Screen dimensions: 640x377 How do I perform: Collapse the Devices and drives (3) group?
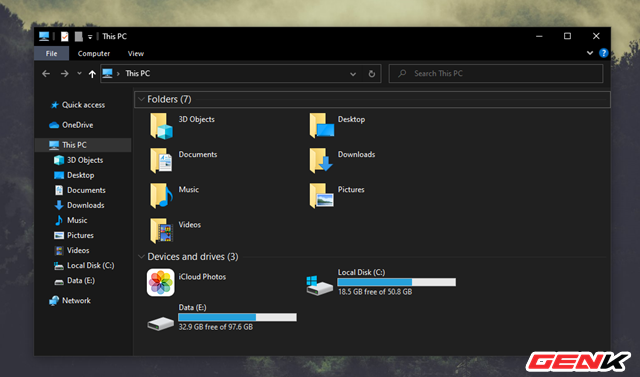[141, 257]
